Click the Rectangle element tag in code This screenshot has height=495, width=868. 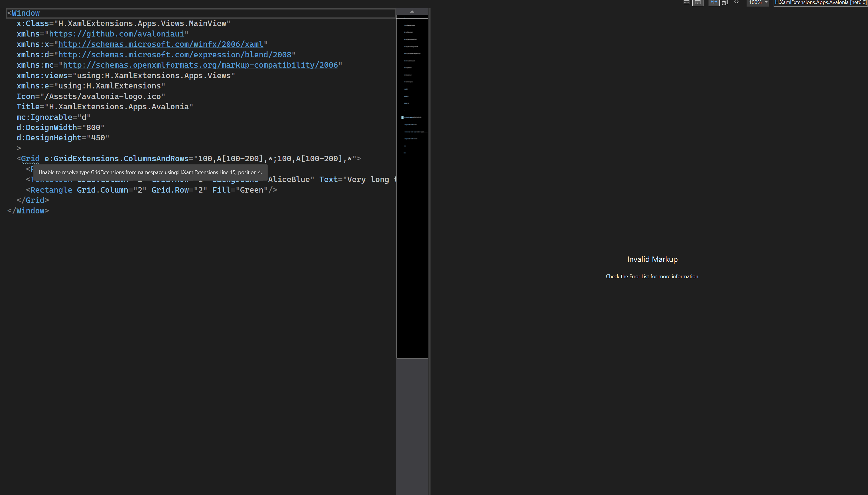click(51, 190)
